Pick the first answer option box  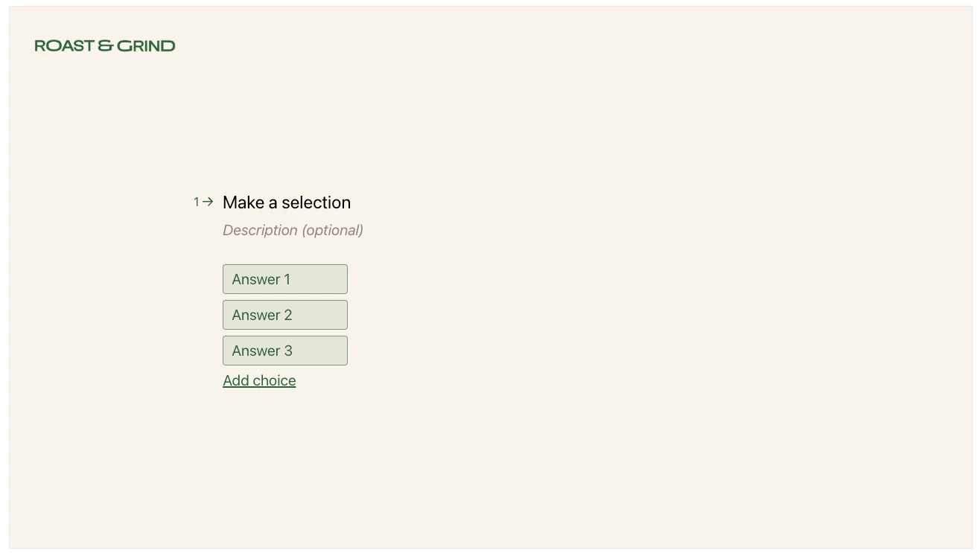click(x=285, y=279)
